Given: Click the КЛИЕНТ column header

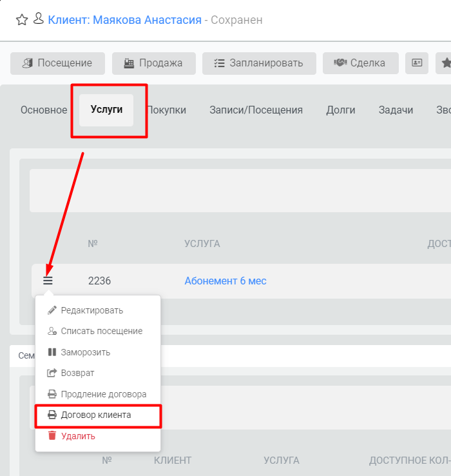Looking at the screenshot, I should pyautogui.click(x=172, y=461).
